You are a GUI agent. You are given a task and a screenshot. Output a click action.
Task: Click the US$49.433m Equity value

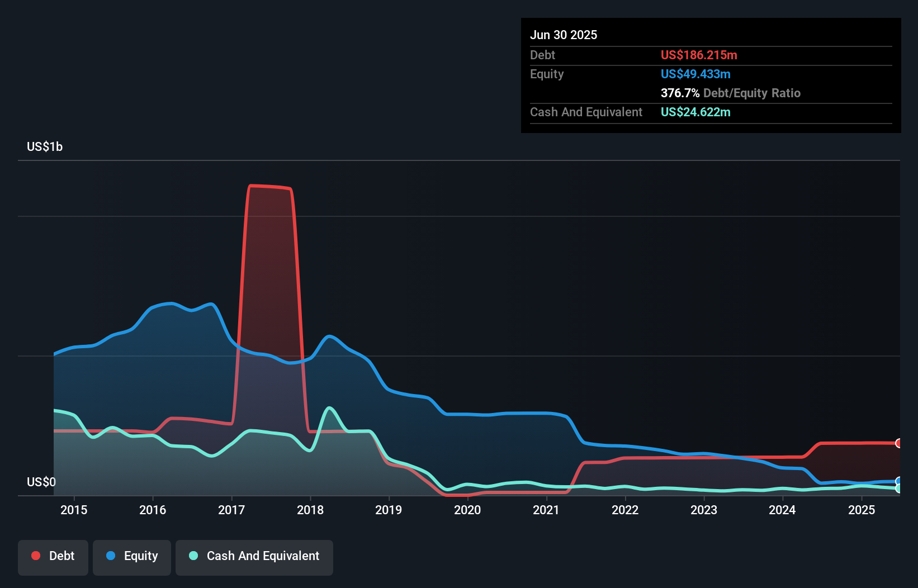click(x=695, y=74)
